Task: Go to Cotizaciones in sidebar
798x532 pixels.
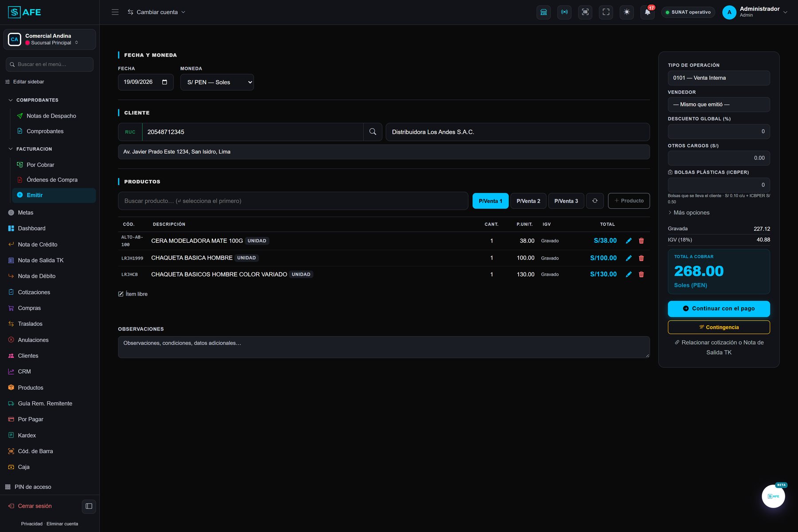Action: coord(34,292)
